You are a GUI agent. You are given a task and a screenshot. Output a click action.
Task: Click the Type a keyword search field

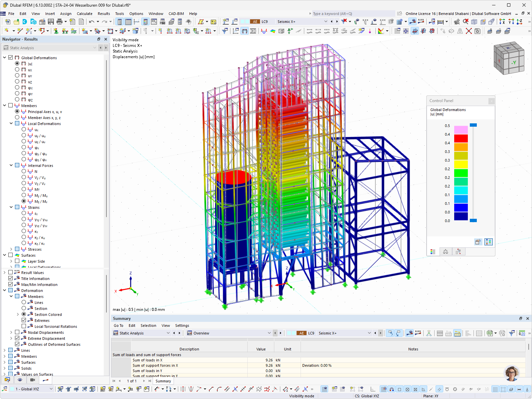(x=352, y=14)
